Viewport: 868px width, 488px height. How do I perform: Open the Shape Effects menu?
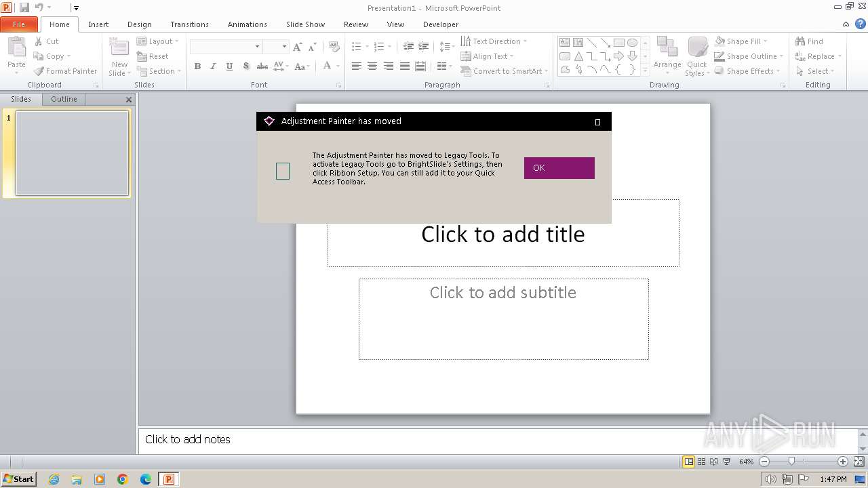point(747,71)
